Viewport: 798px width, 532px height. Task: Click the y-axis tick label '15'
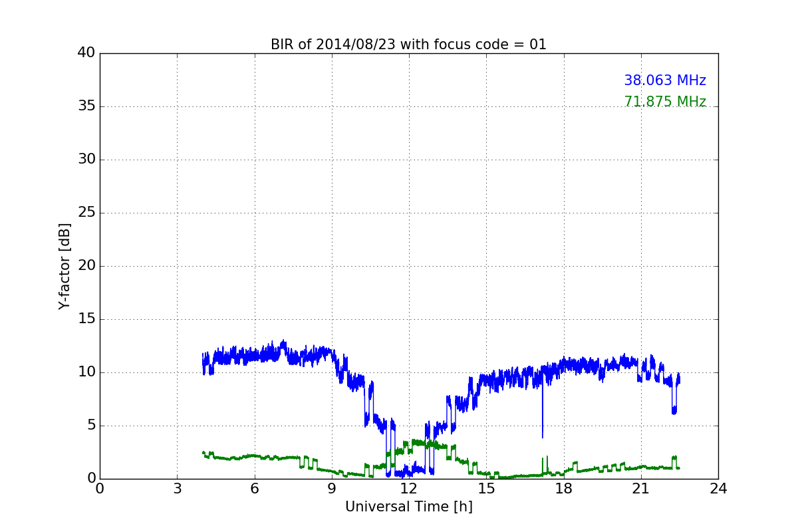pos(86,319)
